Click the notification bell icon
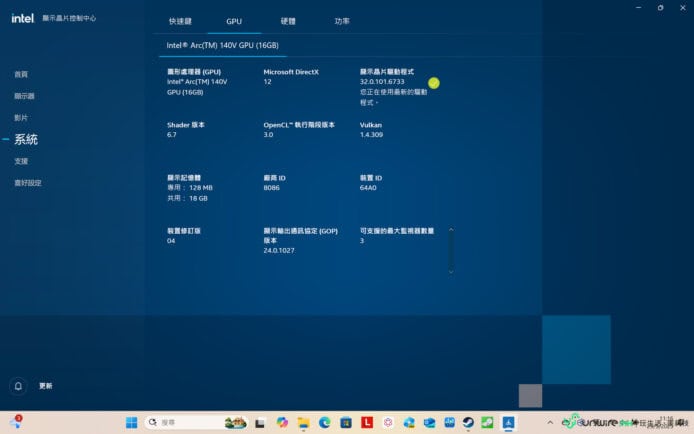Viewport: 694px width, 434px height. pyautogui.click(x=18, y=386)
